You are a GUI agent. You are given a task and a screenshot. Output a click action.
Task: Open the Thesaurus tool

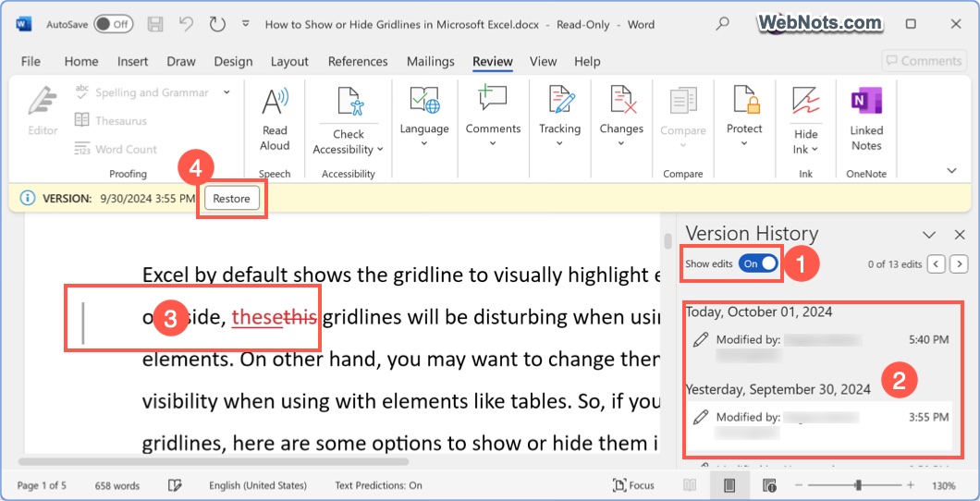coord(111,120)
